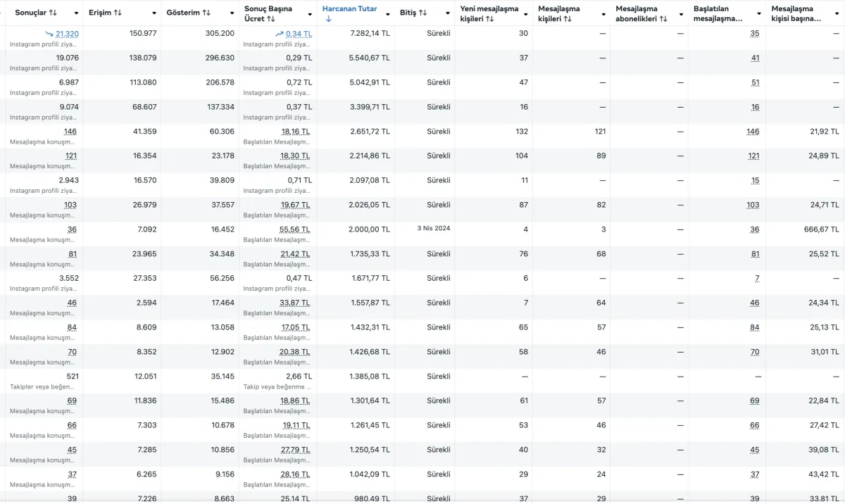
Task: Open the Sonuçlar column dropdown caret
Action: [x=76, y=13]
